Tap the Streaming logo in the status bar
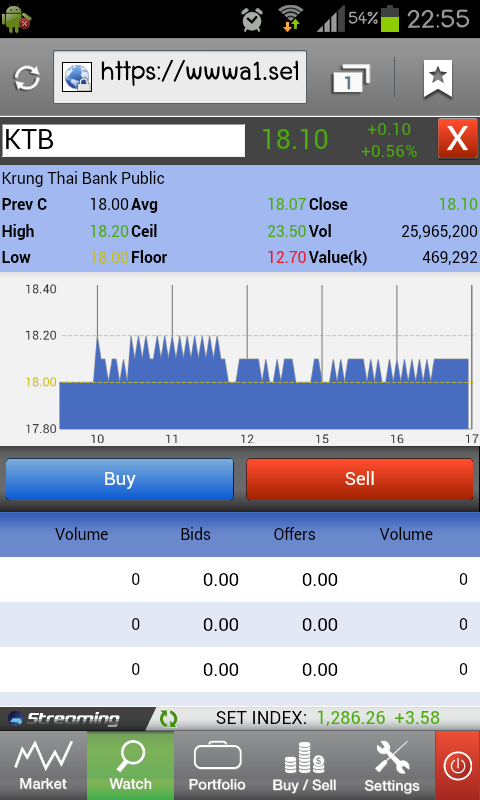This screenshot has height=800, width=480. tap(65, 719)
